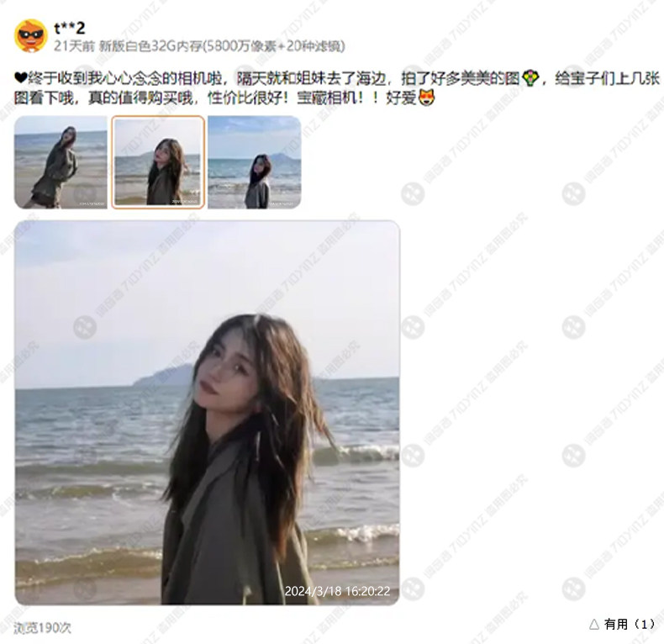Click the 新版白色32G内存 product spec text
The height and width of the screenshot is (644, 664).
150,45
